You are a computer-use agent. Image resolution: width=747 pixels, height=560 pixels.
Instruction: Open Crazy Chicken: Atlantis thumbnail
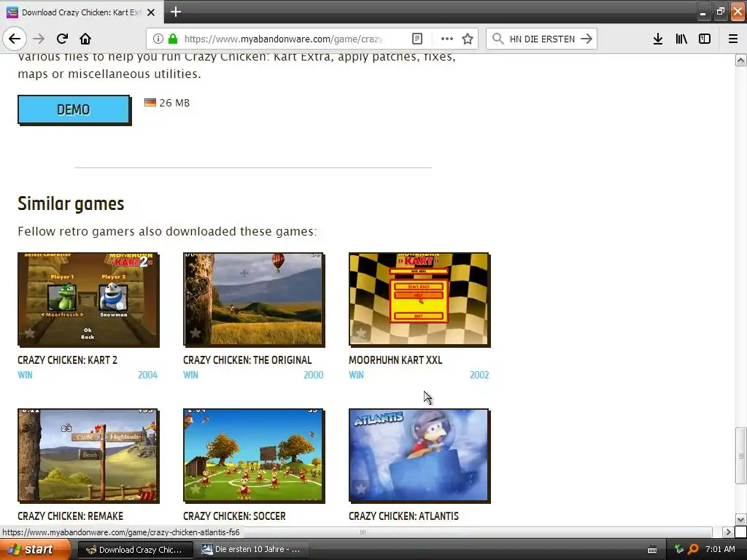419,455
